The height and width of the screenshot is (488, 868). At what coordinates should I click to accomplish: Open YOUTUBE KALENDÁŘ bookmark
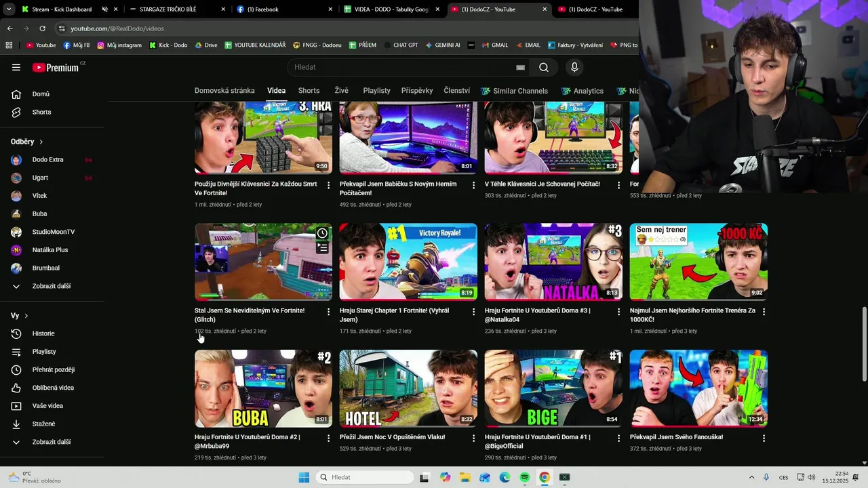[x=255, y=45]
